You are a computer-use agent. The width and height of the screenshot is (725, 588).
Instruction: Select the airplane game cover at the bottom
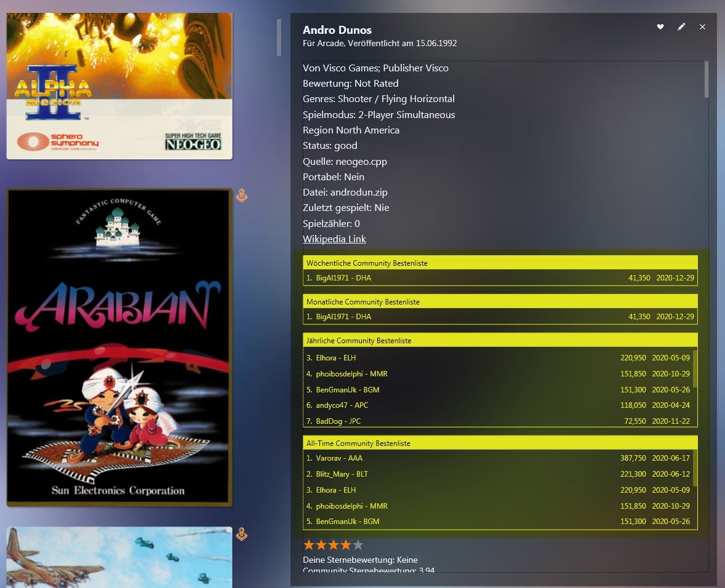point(119,557)
